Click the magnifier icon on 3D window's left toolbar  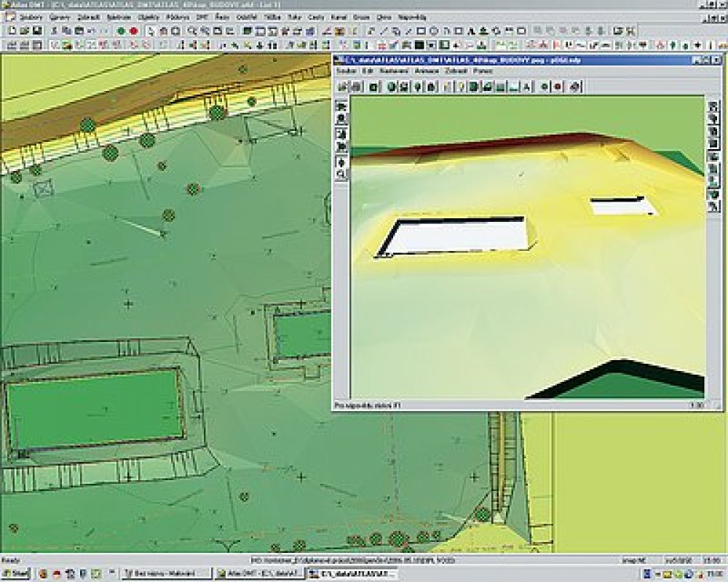pos(341,175)
